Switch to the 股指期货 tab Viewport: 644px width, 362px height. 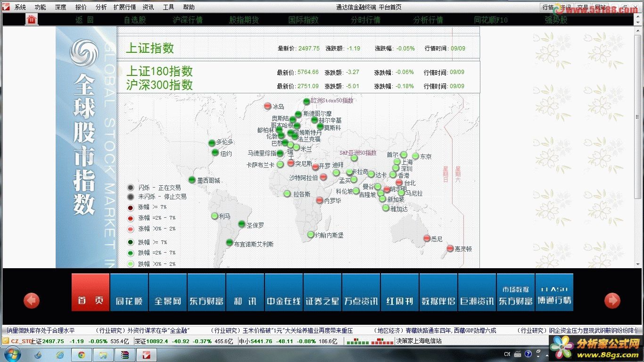click(x=244, y=20)
